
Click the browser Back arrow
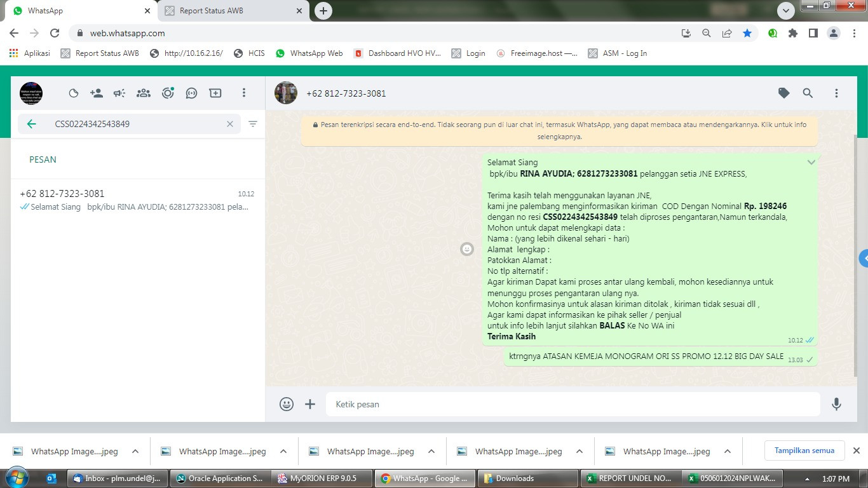pos(14,33)
